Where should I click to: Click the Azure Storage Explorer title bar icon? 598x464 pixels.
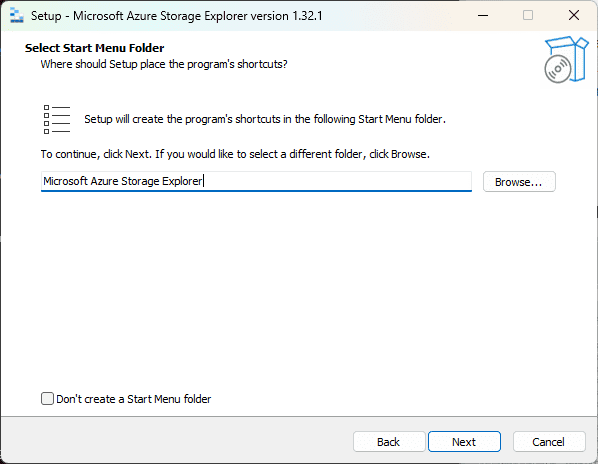[16, 16]
